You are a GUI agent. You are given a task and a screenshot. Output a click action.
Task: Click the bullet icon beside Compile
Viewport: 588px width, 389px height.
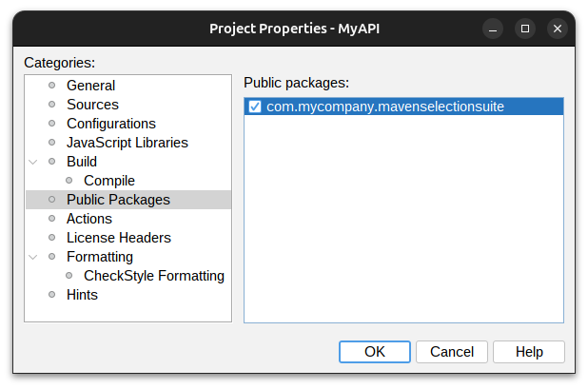click(69, 181)
